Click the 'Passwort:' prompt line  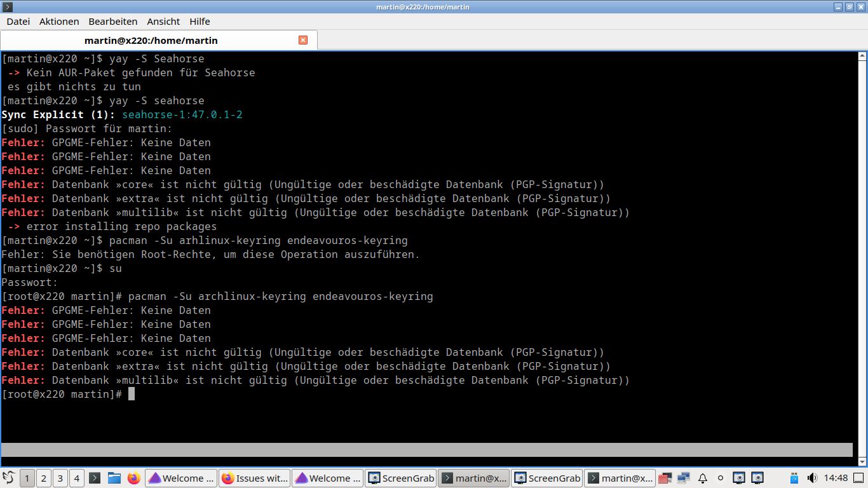pyautogui.click(x=30, y=282)
